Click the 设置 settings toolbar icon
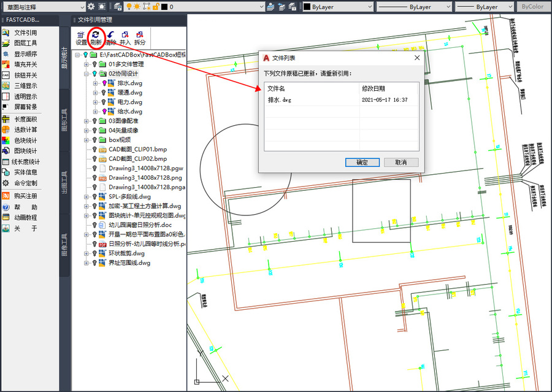Image resolution: width=552 pixels, height=392 pixels. 81,38
